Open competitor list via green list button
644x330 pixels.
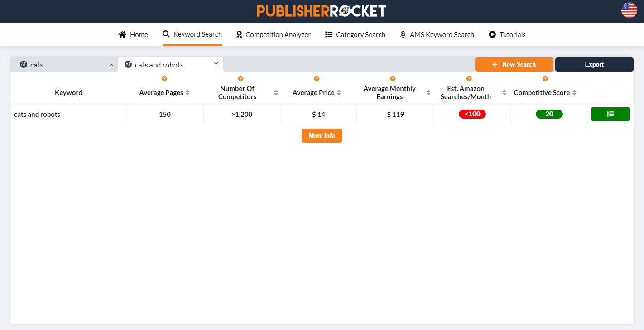click(610, 114)
